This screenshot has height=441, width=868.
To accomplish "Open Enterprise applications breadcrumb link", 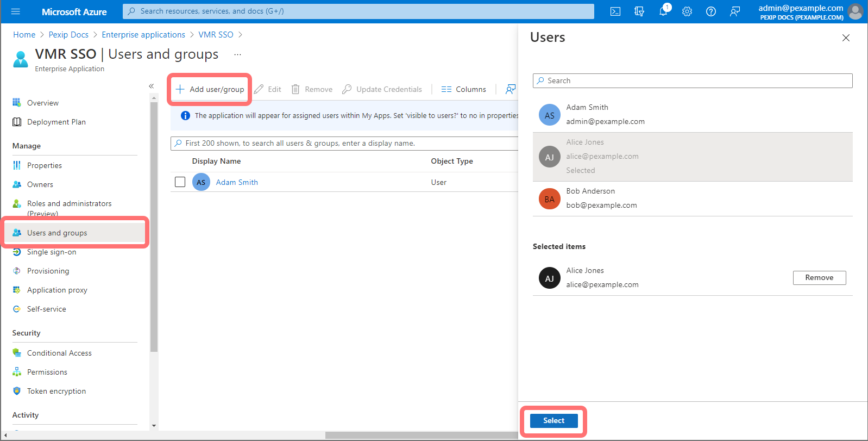I will (143, 35).
